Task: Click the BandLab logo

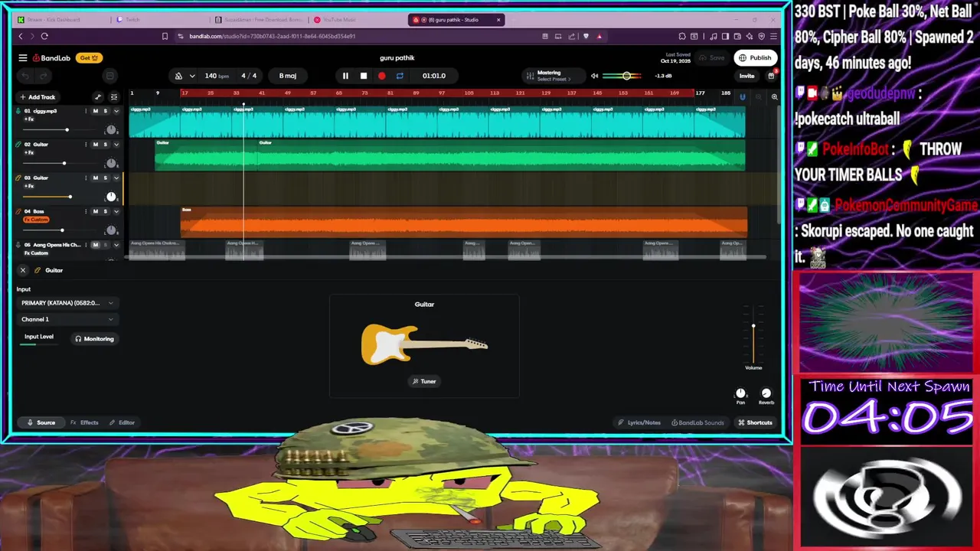Action: pos(51,57)
